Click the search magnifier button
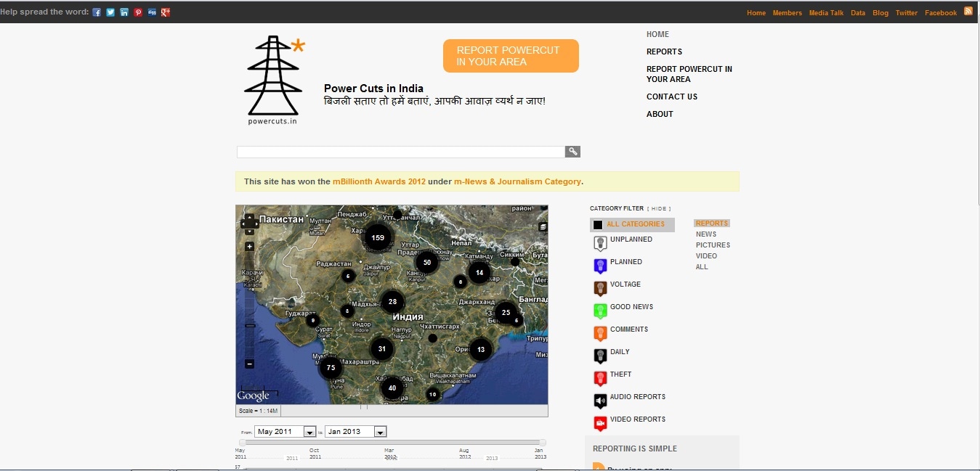Screen dimensions: 980x471 pos(572,152)
